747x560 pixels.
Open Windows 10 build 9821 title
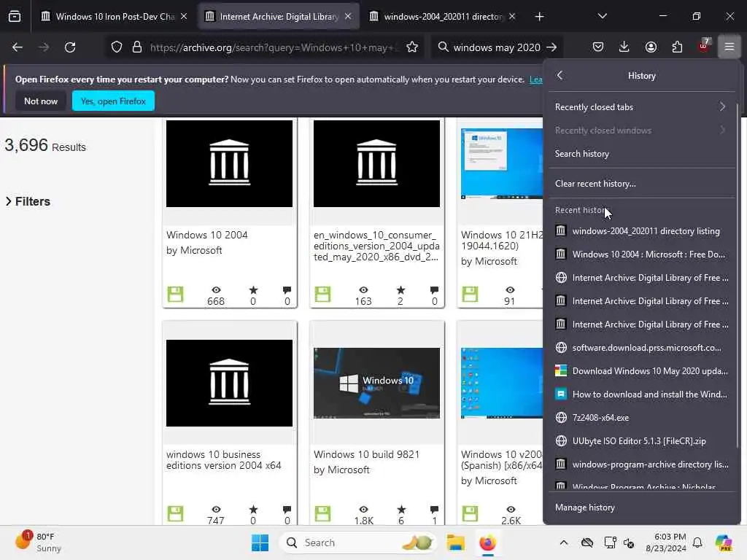tap(366, 454)
